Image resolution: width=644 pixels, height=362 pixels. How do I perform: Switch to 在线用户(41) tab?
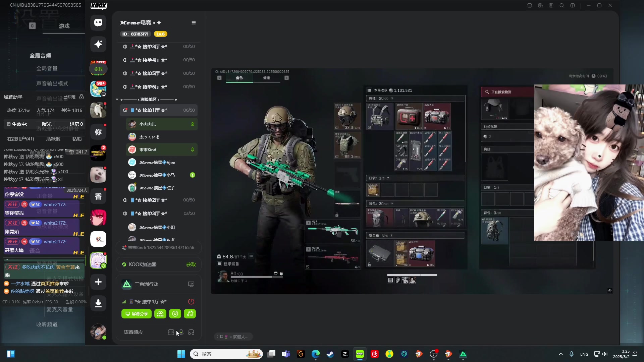tap(21, 139)
